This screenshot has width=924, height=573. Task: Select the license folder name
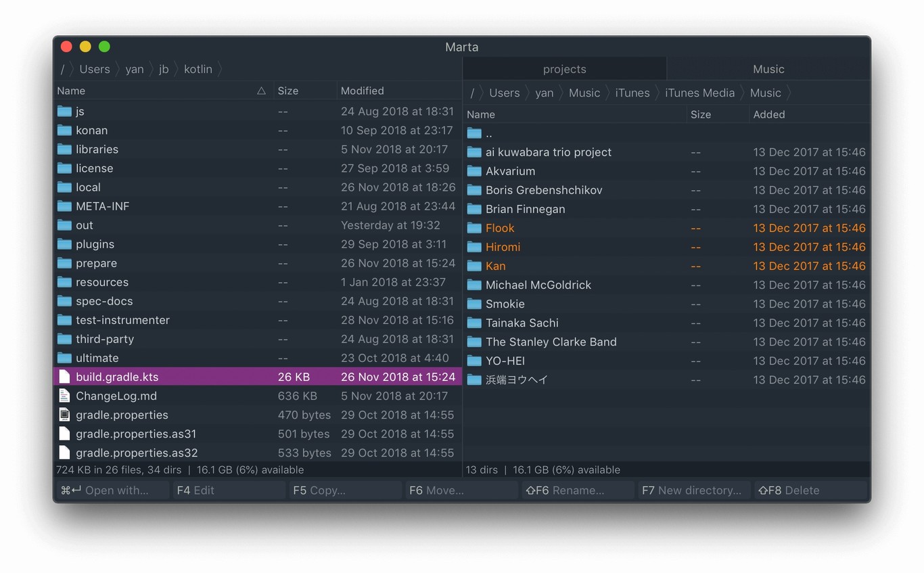point(94,168)
